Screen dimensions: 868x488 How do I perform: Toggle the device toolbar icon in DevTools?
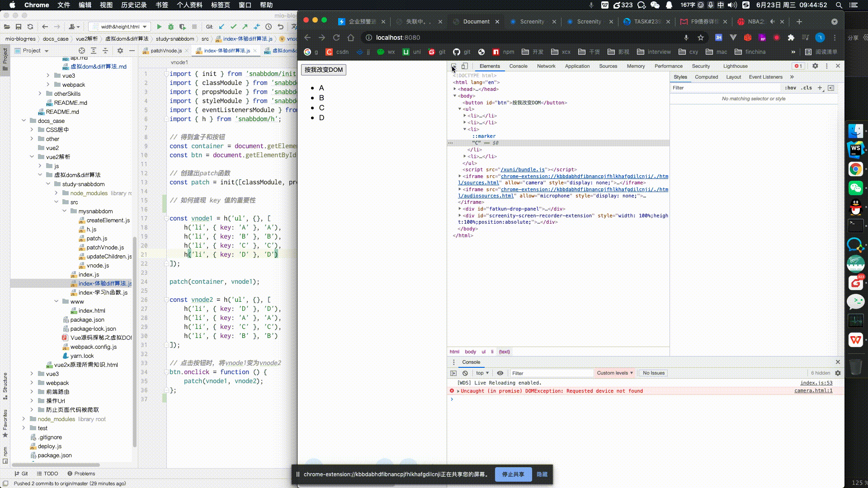pos(465,66)
